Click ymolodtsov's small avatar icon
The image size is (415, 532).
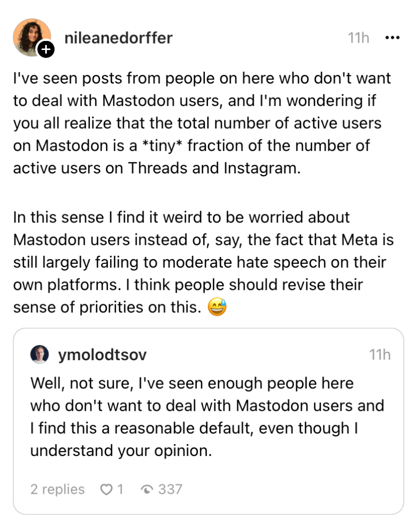coord(39,354)
